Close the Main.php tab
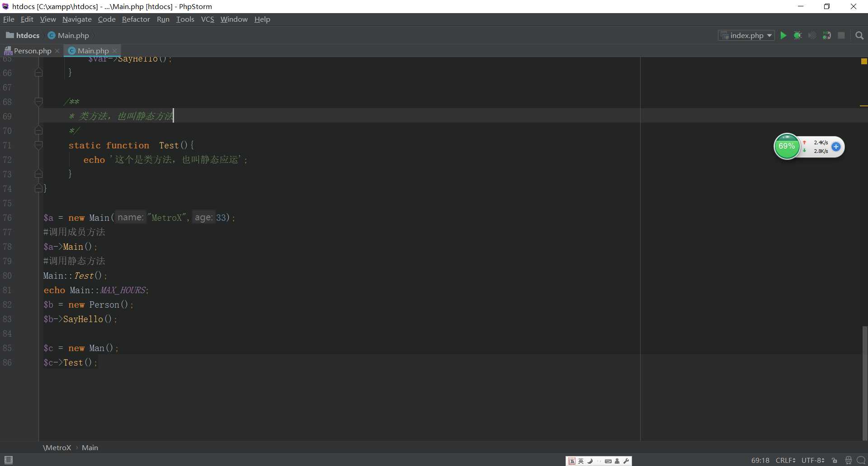The image size is (868, 466). pyautogui.click(x=115, y=51)
